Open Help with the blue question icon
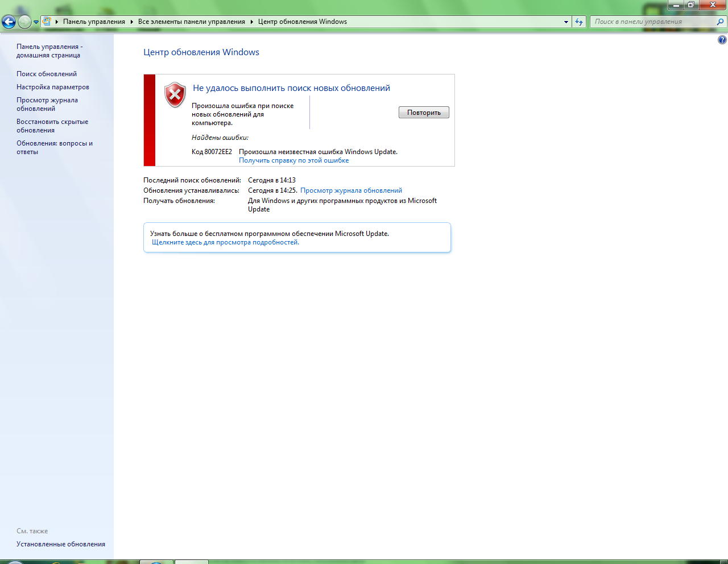This screenshot has height=564, width=728. pos(722,40)
